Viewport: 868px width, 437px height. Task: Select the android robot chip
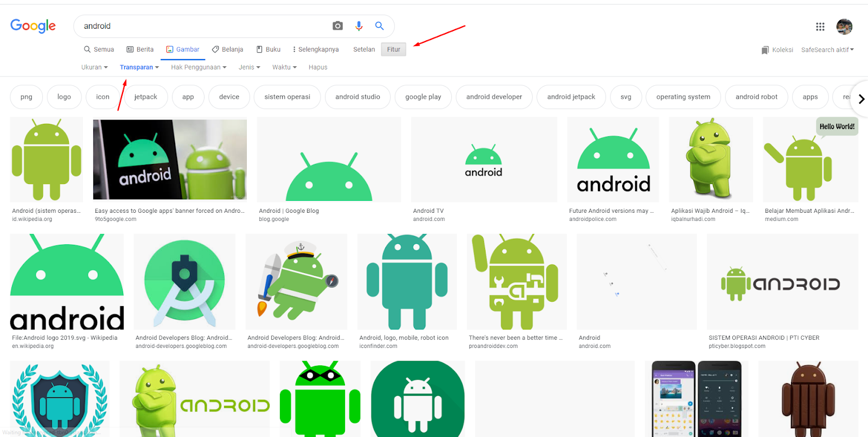tap(756, 97)
